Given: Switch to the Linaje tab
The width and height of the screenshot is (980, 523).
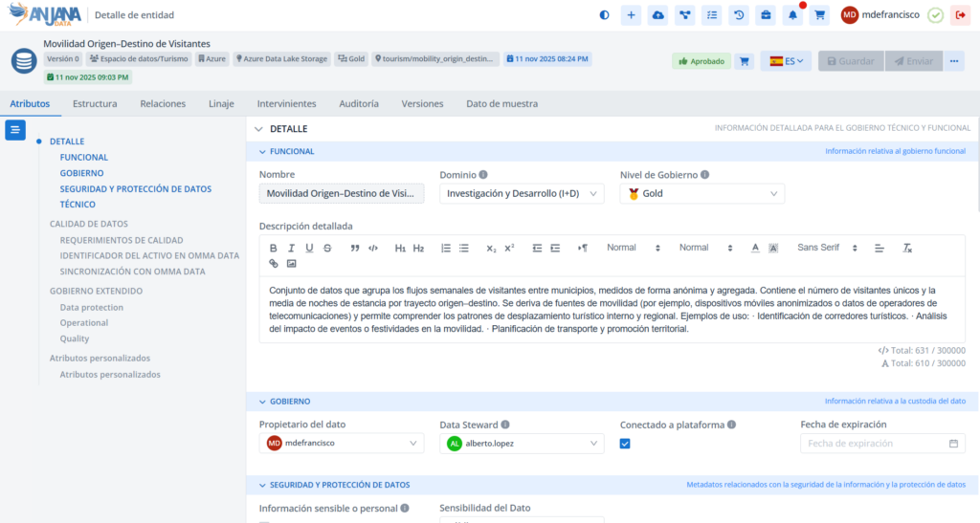Looking at the screenshot, I should point(221,103).
